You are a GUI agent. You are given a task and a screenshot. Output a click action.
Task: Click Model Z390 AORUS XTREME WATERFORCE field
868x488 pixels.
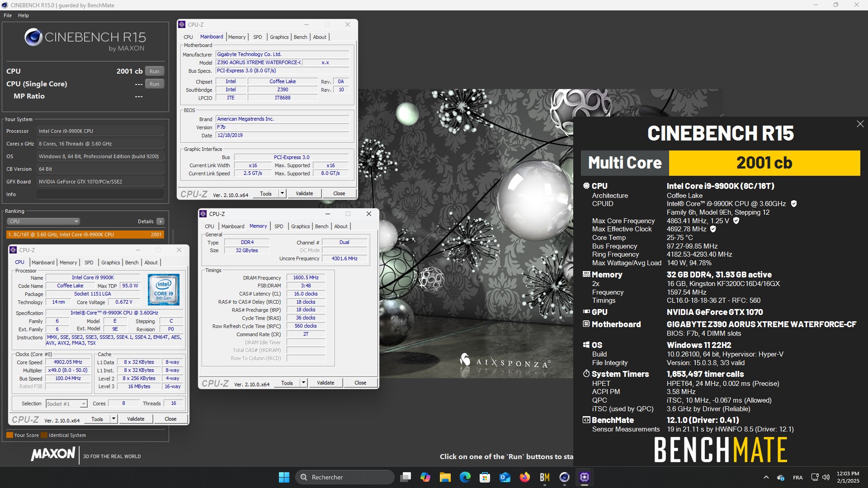click(259, 62)
